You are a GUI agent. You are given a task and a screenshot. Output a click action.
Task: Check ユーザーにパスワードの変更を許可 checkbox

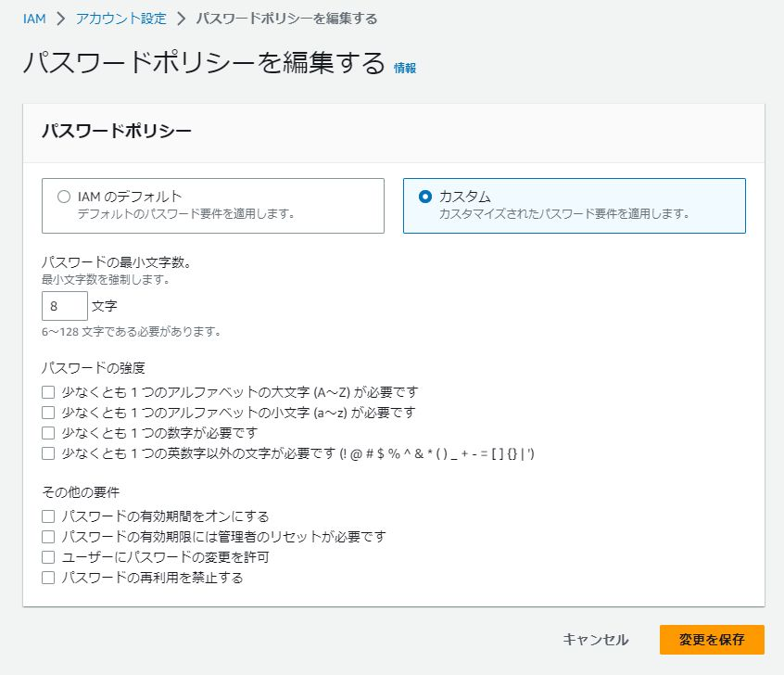[x=48, y=557]
